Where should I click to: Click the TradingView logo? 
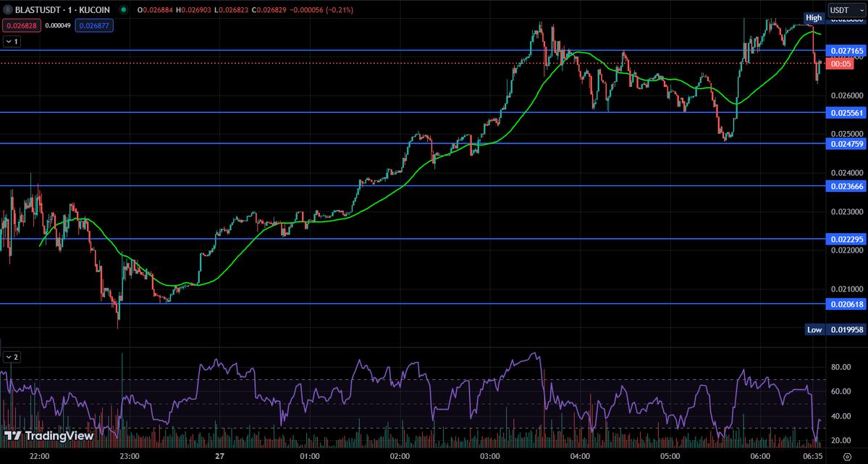point(49,436)
